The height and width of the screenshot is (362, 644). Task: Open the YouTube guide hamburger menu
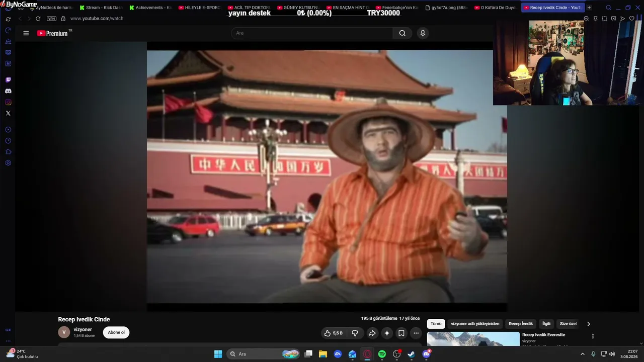tap(26, 33)
